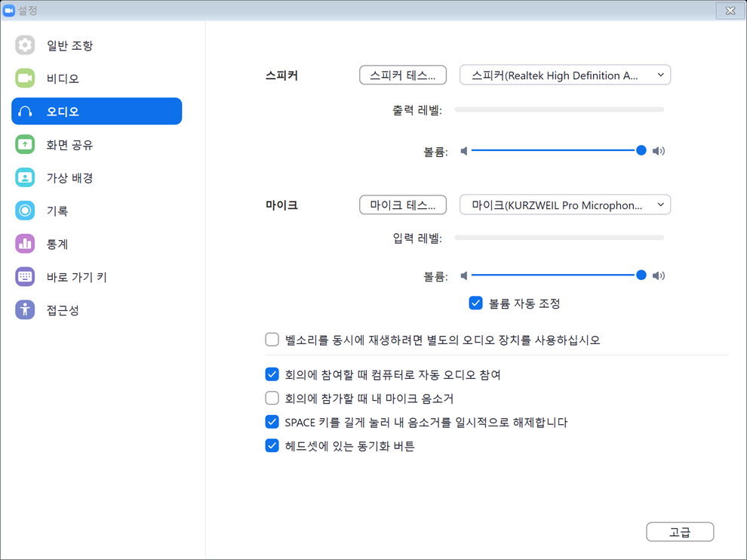Switch to the 비디오 settings section
The image size is (747, 560).
point(97,78)
